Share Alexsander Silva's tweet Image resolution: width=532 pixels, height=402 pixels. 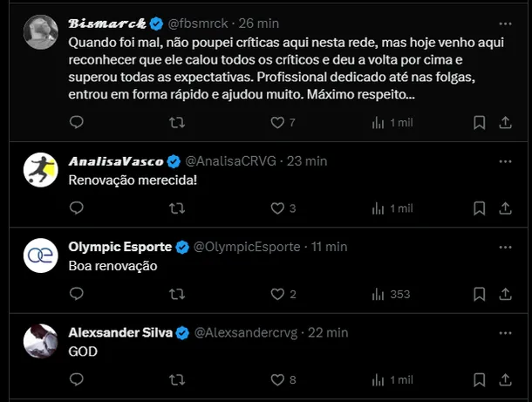pyautogui.click(x=505, y=379)
